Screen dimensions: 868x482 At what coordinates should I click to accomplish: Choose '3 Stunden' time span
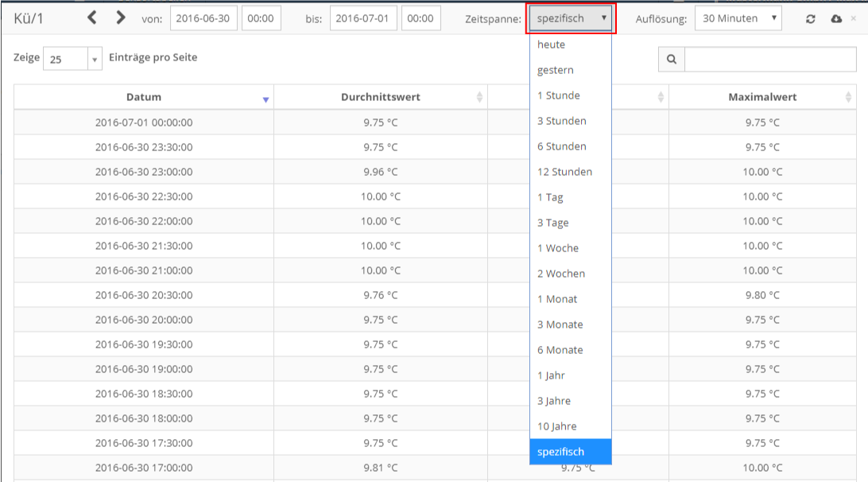click(x=571, y=121)
